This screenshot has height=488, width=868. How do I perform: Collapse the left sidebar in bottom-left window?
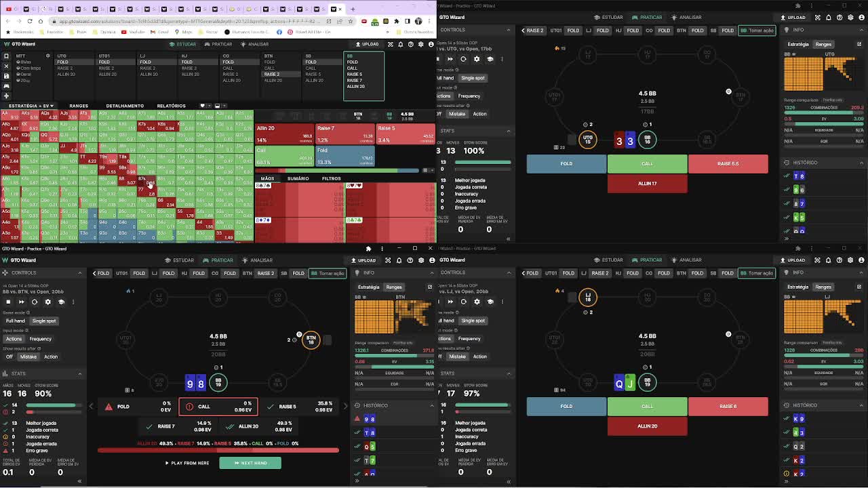click(79, 481)
